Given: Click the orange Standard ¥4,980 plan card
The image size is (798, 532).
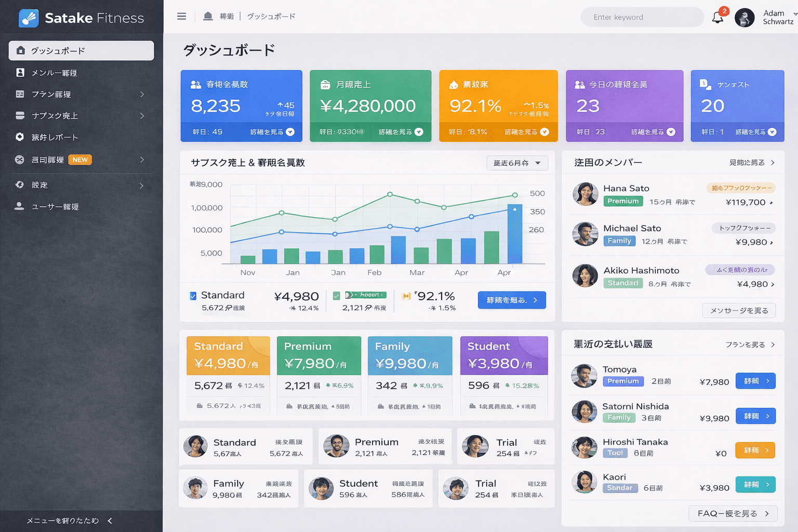Looking at the screenshot, I should click(228, 356).
